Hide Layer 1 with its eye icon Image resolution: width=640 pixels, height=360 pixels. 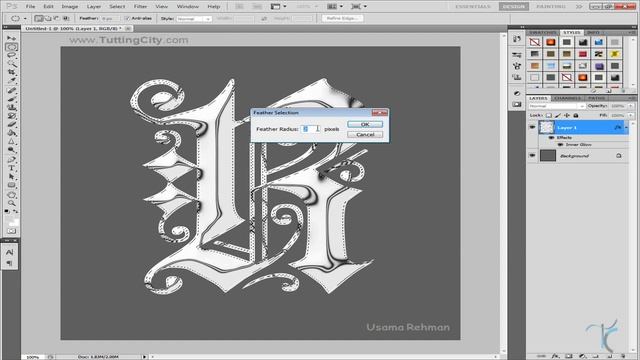pos(532,127)
